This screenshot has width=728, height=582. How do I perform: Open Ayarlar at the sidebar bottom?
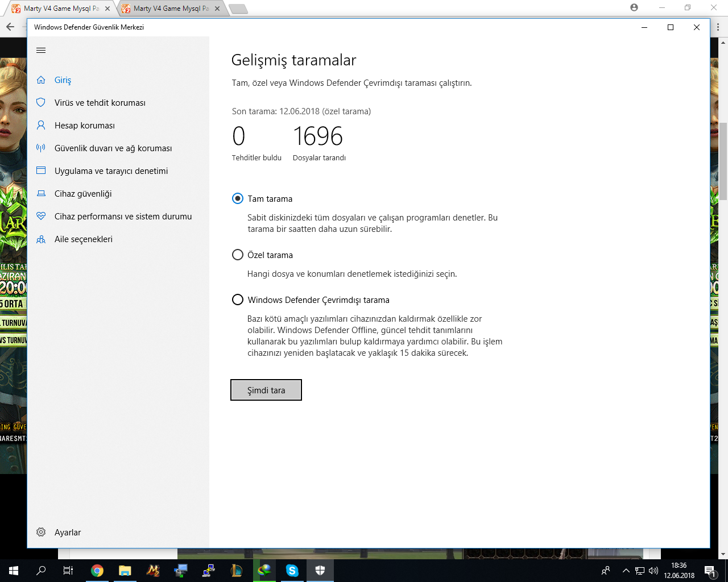[118, 533]
